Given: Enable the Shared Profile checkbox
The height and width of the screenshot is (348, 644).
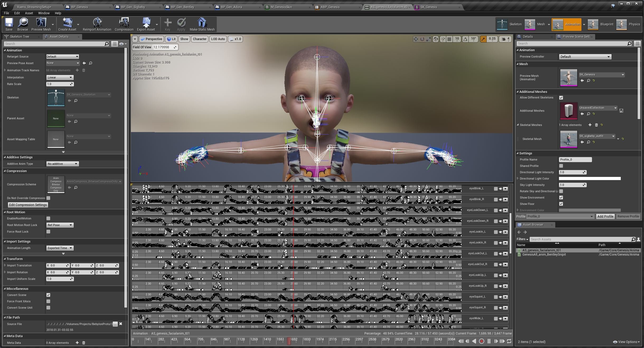Looking at the screenshot, I should click(x=561, y=166).
